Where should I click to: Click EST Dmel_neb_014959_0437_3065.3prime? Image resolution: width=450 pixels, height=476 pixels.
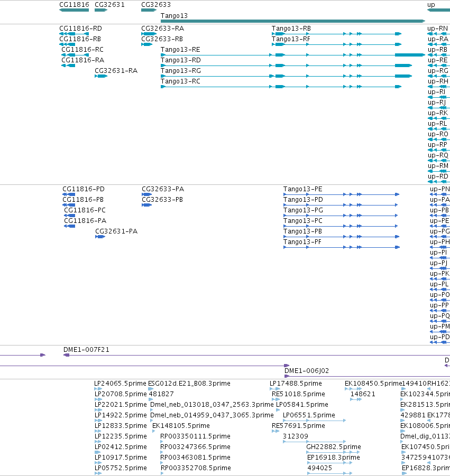[x=212, y=415]
